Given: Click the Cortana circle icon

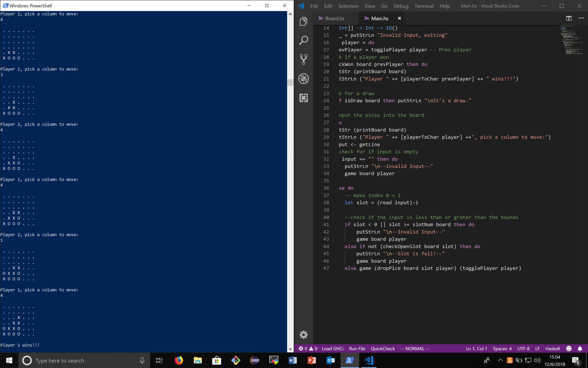Looking at the screenshot, I should coord(27,360).
